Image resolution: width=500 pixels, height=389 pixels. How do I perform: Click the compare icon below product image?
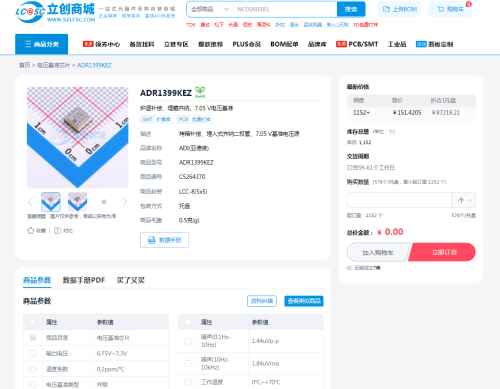pyautogui.click(x=57, y=230)
